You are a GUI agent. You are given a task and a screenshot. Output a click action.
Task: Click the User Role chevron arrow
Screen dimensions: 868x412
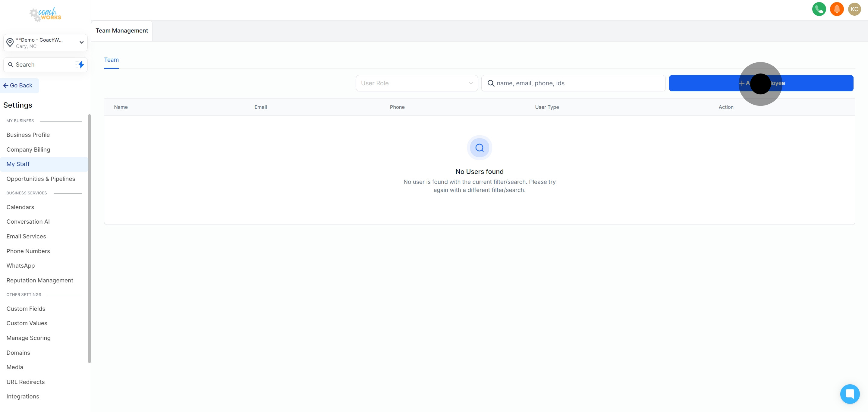(x=471, y=83)
